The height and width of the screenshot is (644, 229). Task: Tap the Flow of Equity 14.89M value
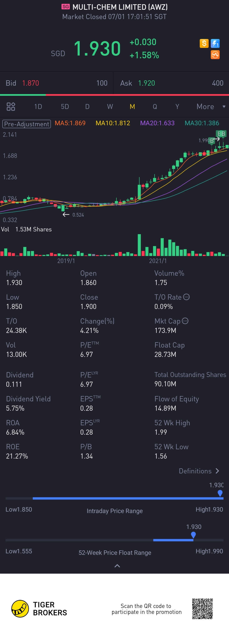coord(165,408)
